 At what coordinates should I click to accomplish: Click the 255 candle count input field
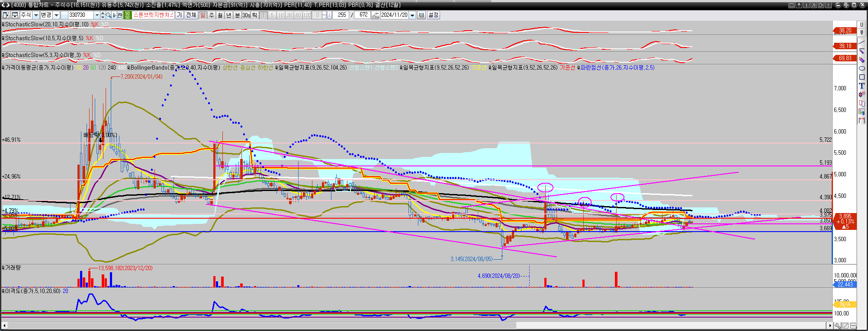click(341, 15)
